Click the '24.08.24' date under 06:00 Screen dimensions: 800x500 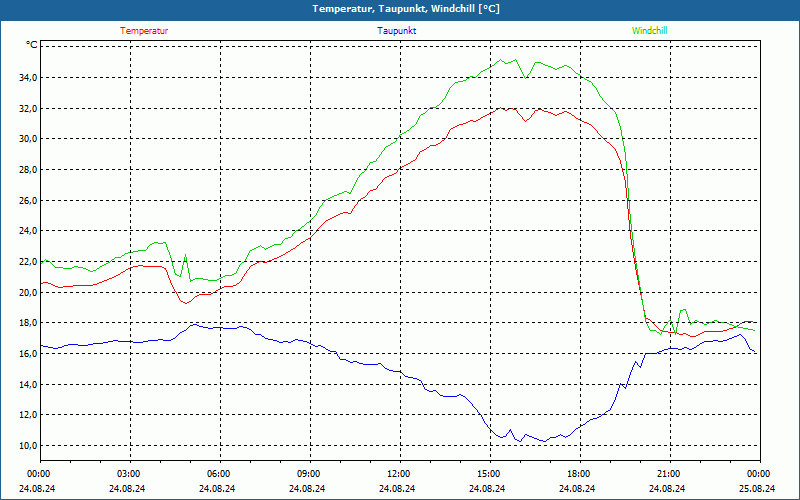pyautogui.click(x=217, y=488)
